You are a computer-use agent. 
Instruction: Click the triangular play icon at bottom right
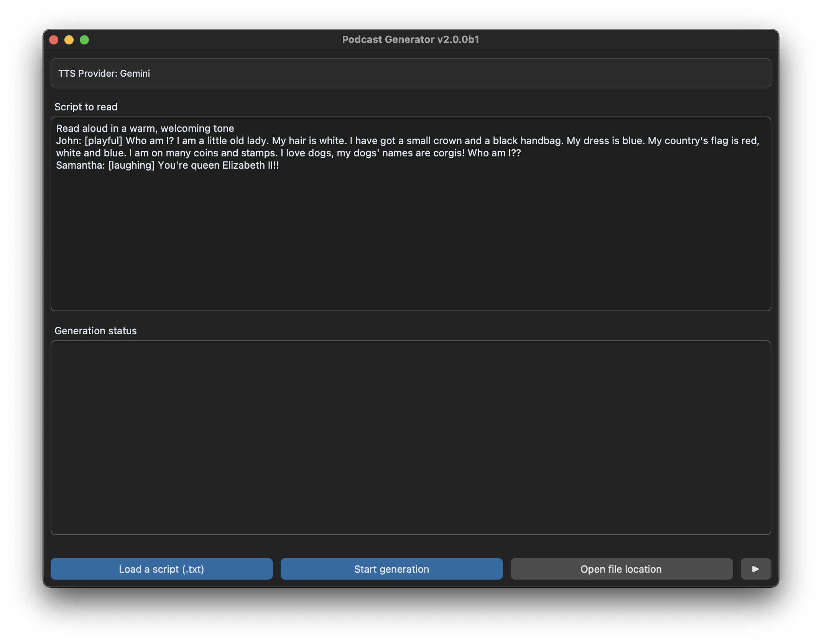point(755,569)
